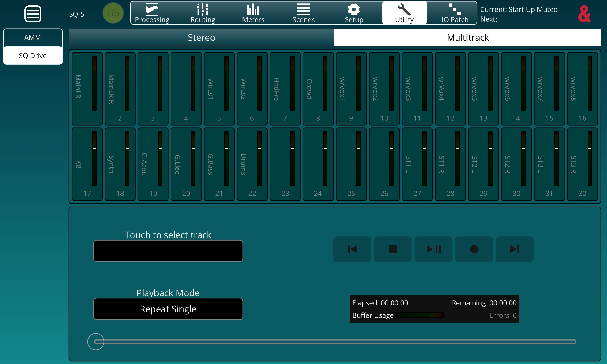Viewport: 607px width, 364px height.
Task: Switch to the Stereo tab
Action: (x=202, y=38)
